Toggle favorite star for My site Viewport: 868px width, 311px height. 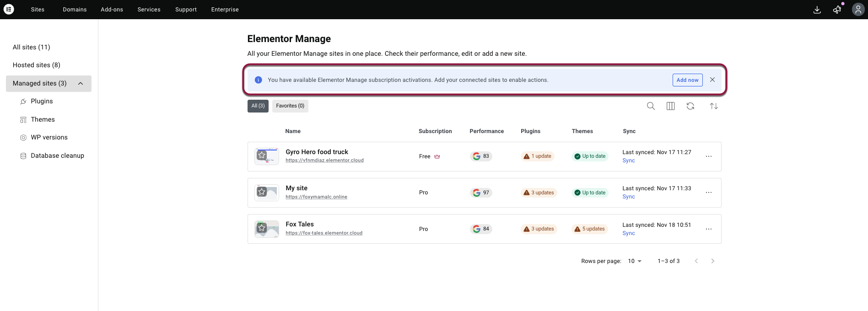[x=262, y=192]
